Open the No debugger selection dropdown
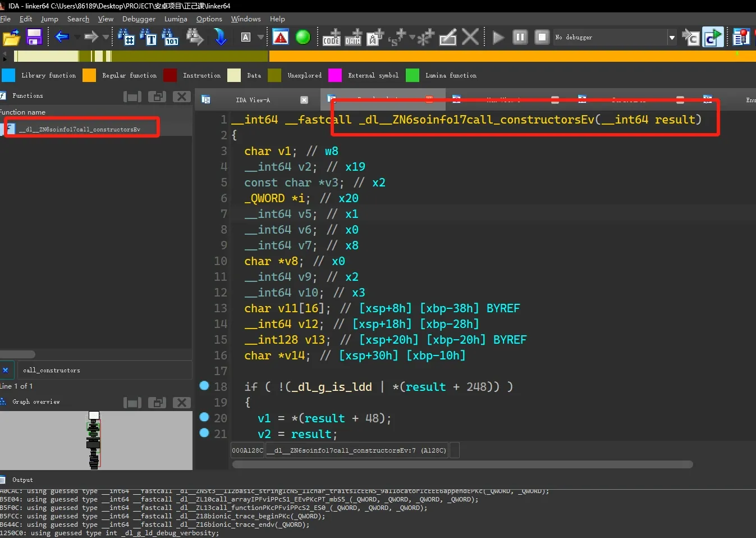Screen dimensions: 756x538 (x=671, y=38)
